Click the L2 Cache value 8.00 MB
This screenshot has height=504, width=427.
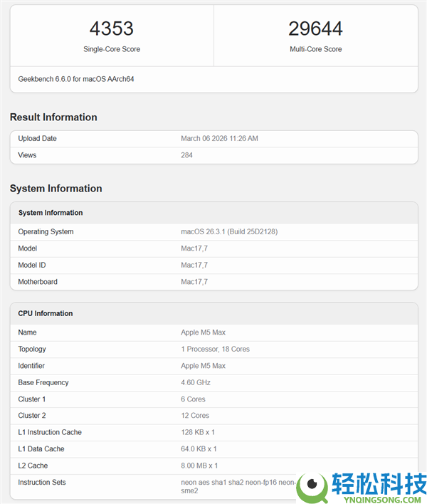point(199,466)
